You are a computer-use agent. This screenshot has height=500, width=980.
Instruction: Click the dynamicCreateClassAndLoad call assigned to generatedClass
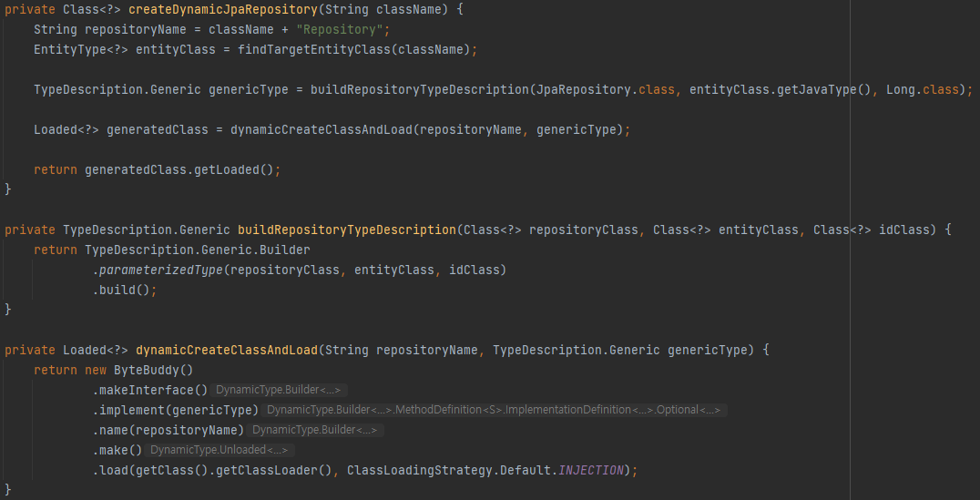[322, 129]
